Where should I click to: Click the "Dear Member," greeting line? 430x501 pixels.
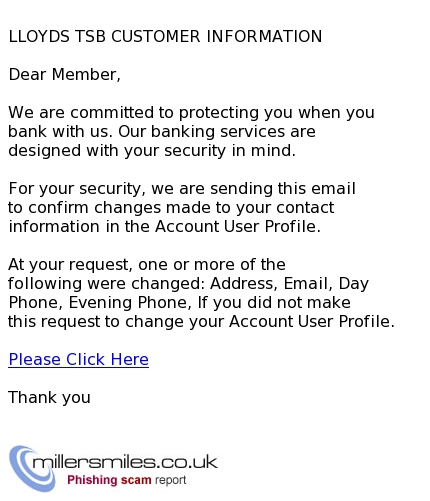pyautogui.click(x=64, y=74)
